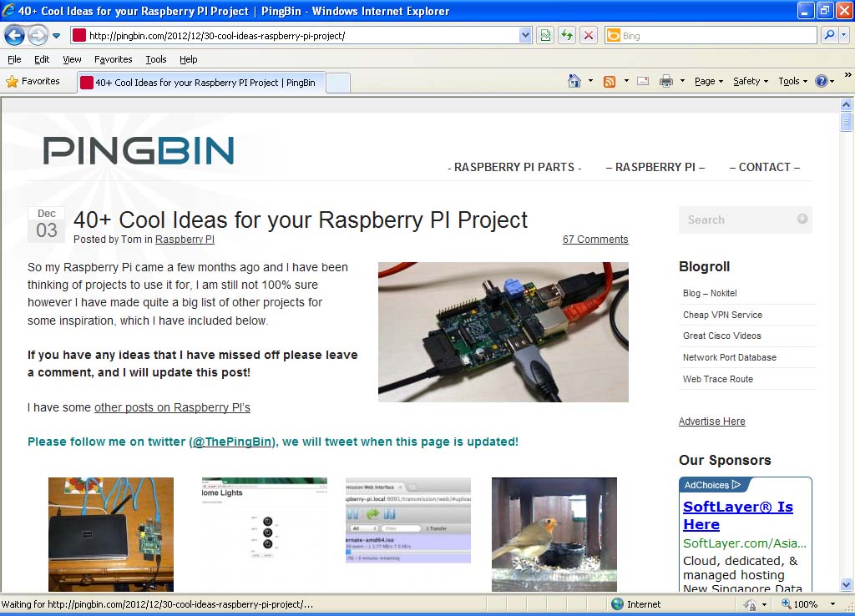The width and height of the screenshot is (855, 616).
Task: Open the CONTACT nav link
Action: click(765, 168)
